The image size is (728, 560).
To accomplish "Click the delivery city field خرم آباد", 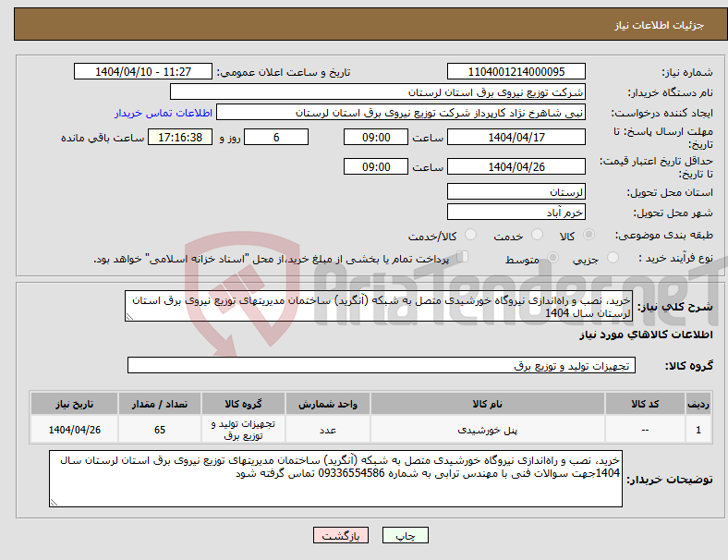I will point(516,212).
